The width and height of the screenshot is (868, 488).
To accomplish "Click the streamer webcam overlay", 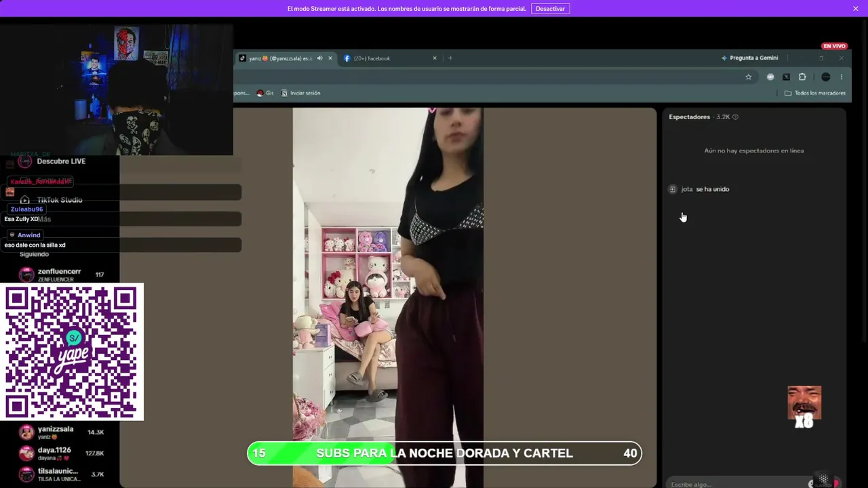I will [117, 89].
